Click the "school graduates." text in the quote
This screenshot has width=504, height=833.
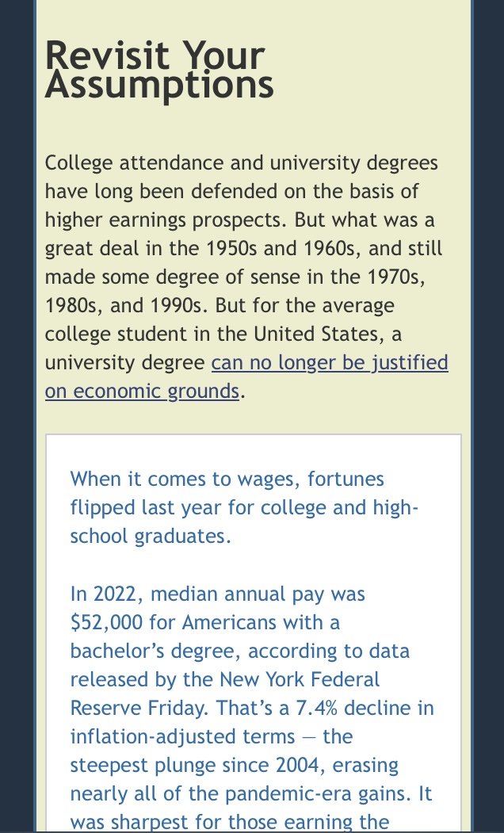150,536
